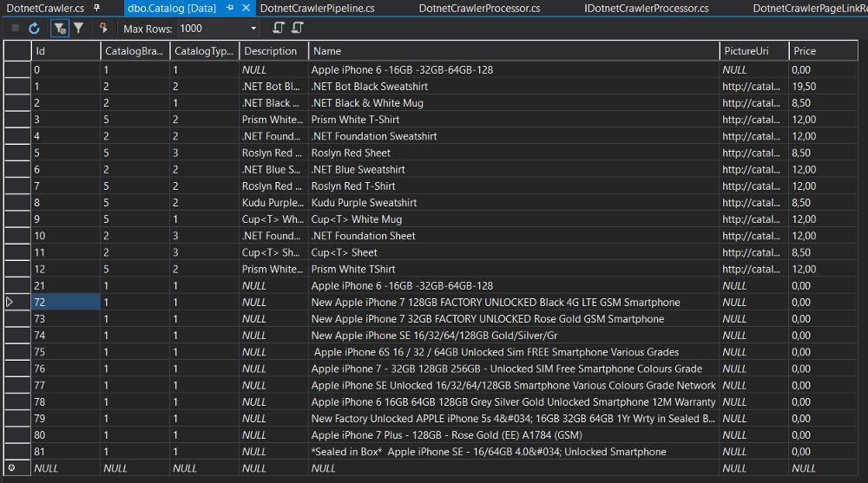The width and height of the screenshot is (868, 483).
Task: Click the Price 19,50 cell
Action: tap(823, 87)
